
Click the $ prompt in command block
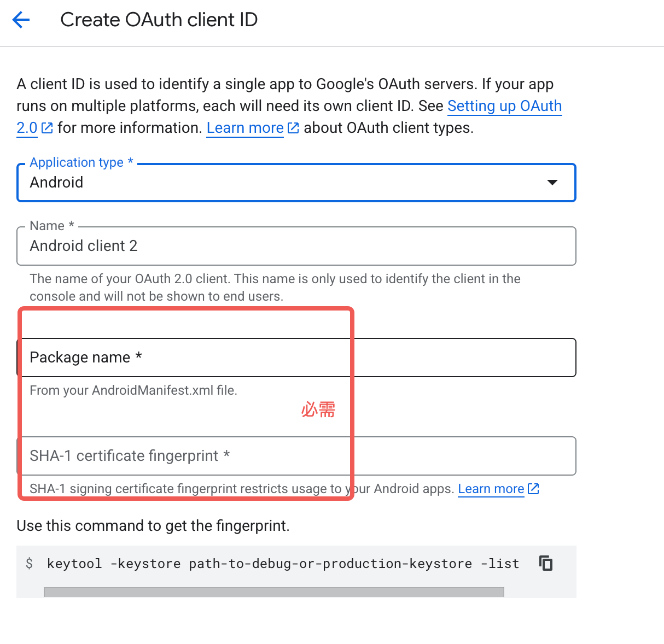point(30,564)
